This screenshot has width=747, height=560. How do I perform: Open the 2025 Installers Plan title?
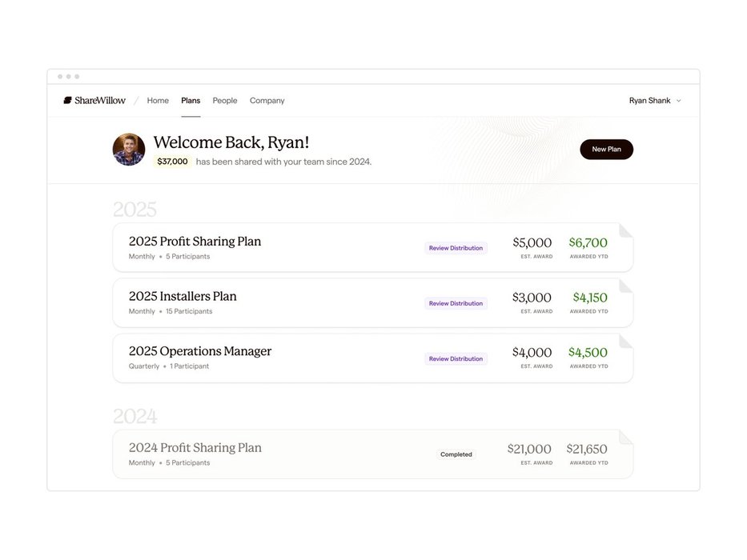pyautogui.click(x=183, y=297)
